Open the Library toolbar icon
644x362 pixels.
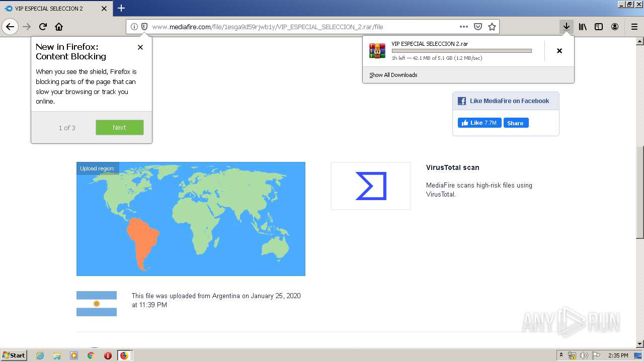click(x=583, y=27)
